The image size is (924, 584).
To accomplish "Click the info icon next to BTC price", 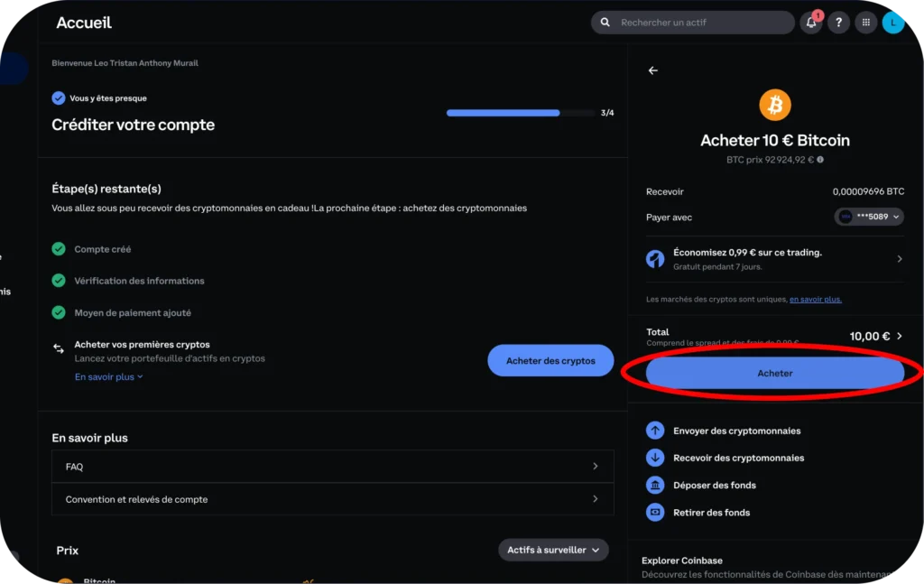I will pyautogui.click(x=820, y=160).
